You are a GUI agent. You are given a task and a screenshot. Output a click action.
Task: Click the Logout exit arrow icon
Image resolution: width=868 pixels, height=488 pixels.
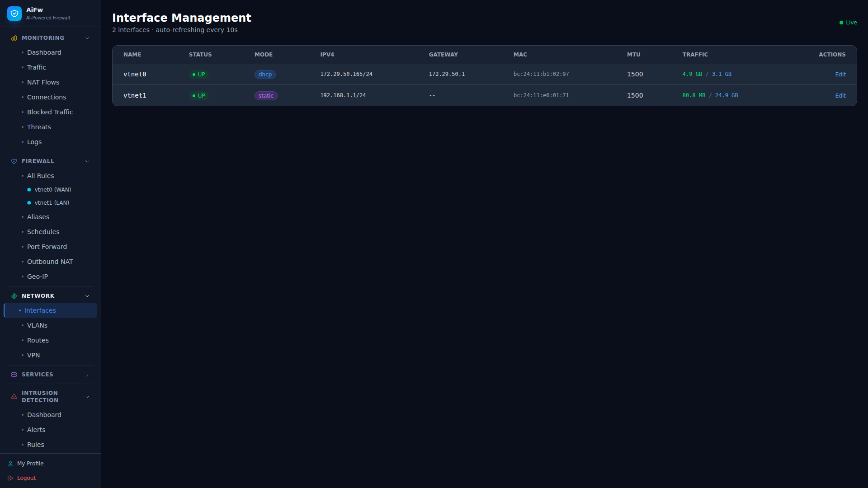(x=10, y=478)
